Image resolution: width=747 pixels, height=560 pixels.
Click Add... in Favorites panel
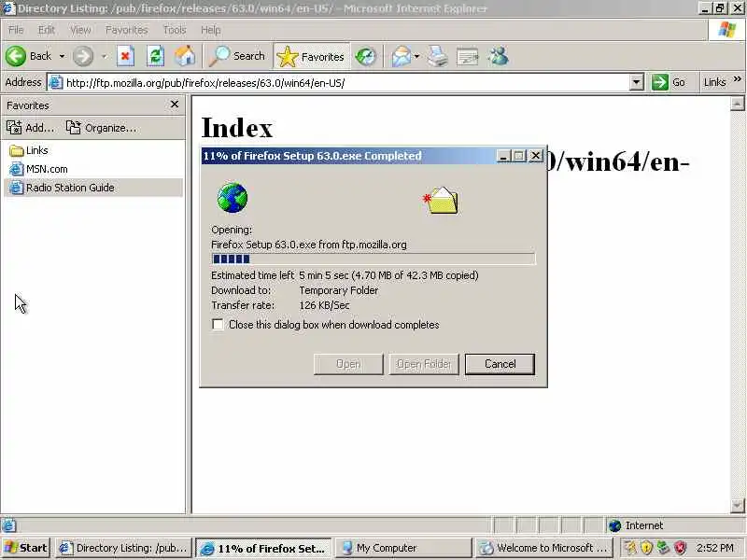(x=30, y=128)
